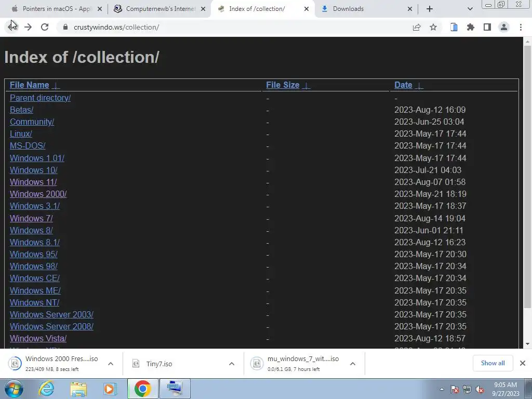Switch to the Downloads tab

point(366,9)
